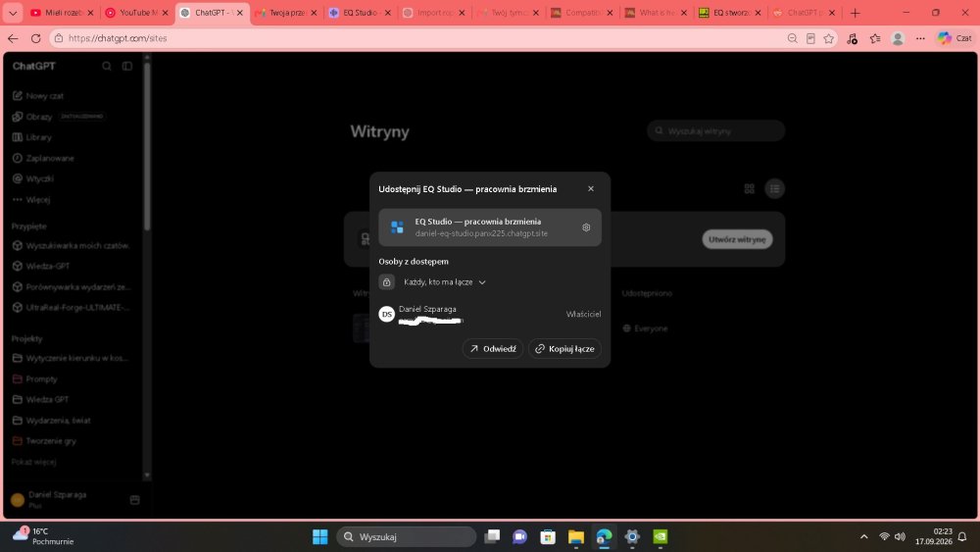Click the Everyone sharing status in site row
Image resolution: width=980 pixels, height=552 pixels.
click(x=645, y=328)
